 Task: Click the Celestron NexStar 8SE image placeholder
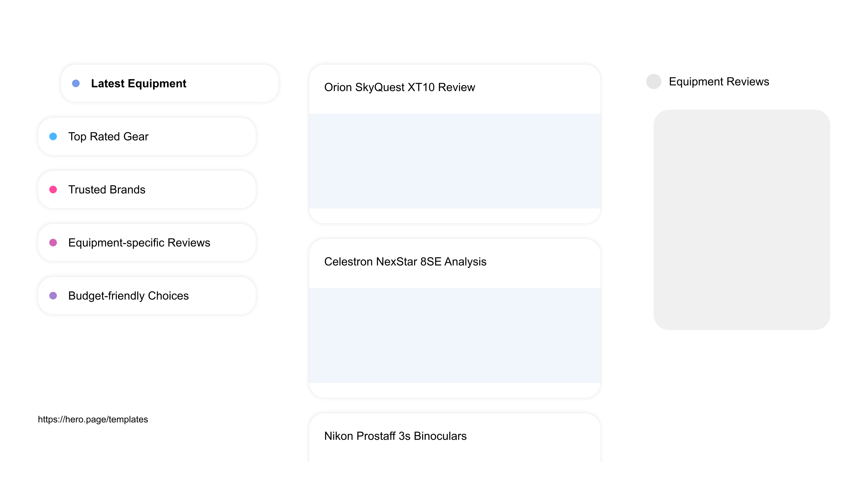(x=454, y=335)
